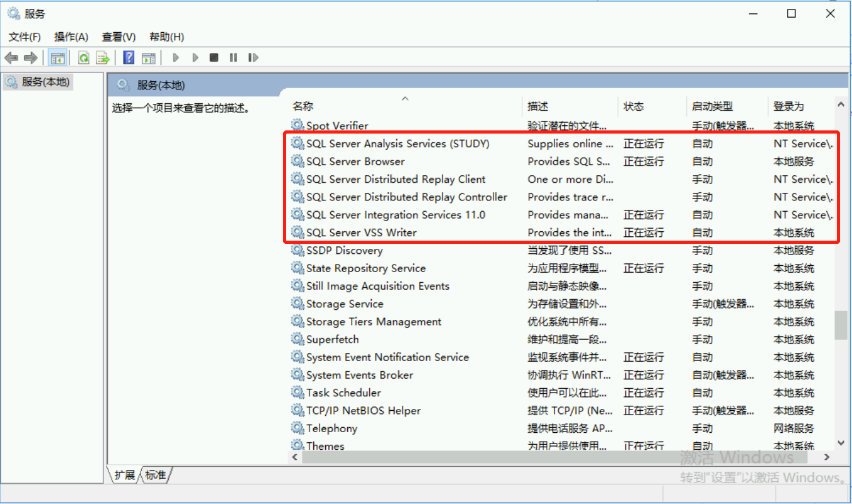
Task: Select the Themes service row
Action: (x=562, y=445)
